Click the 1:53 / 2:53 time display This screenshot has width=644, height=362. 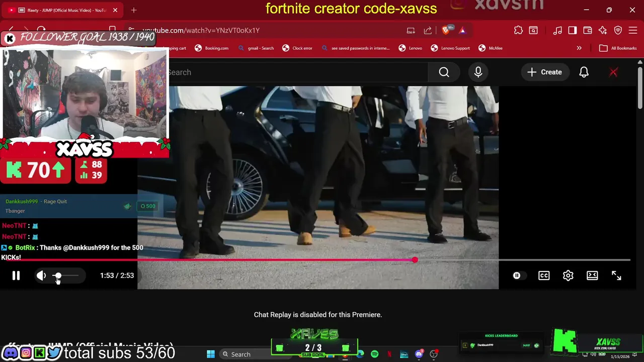pos(117,276)
